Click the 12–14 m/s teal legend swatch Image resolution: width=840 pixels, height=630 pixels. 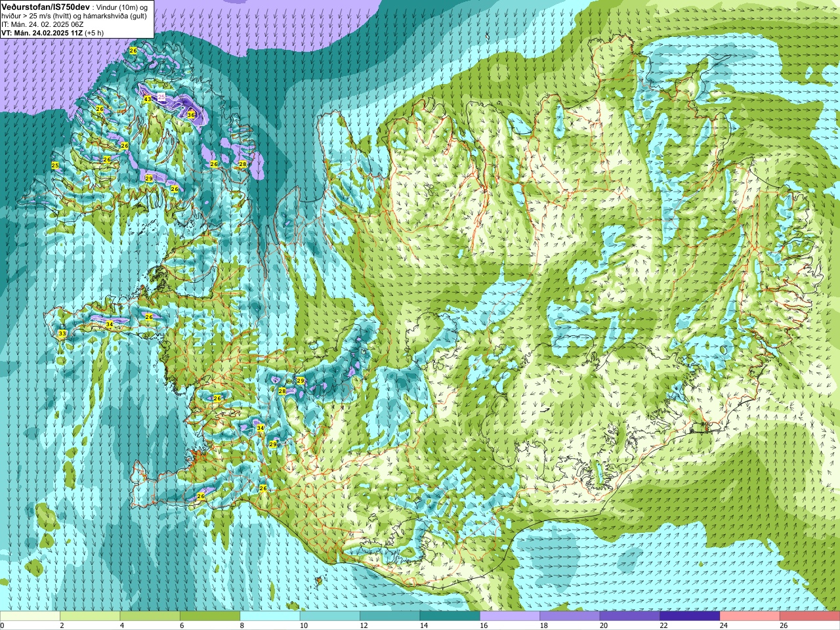tap(390, 616)
